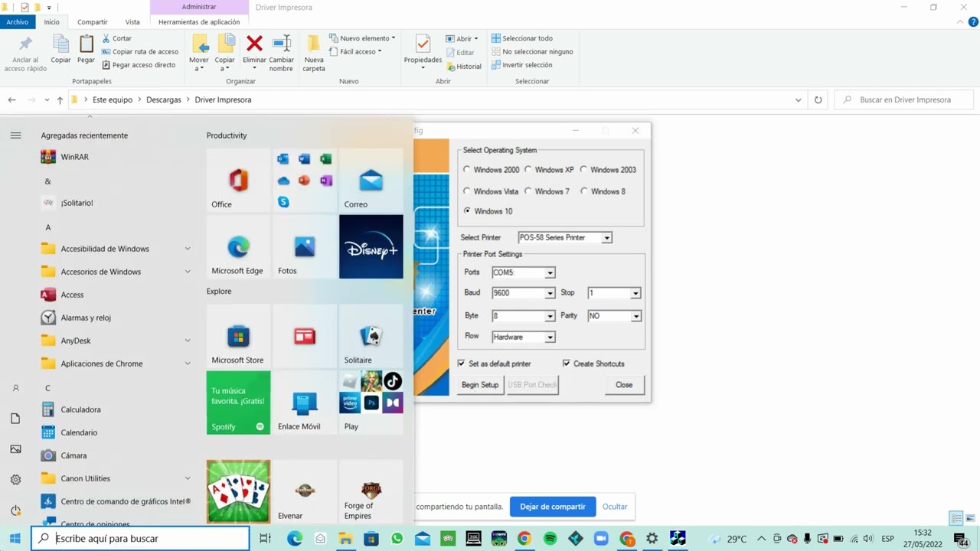Open Herramientas de aplicación tab
The image size is (980, 551).
pyautogui.click(x=199, y=22)
